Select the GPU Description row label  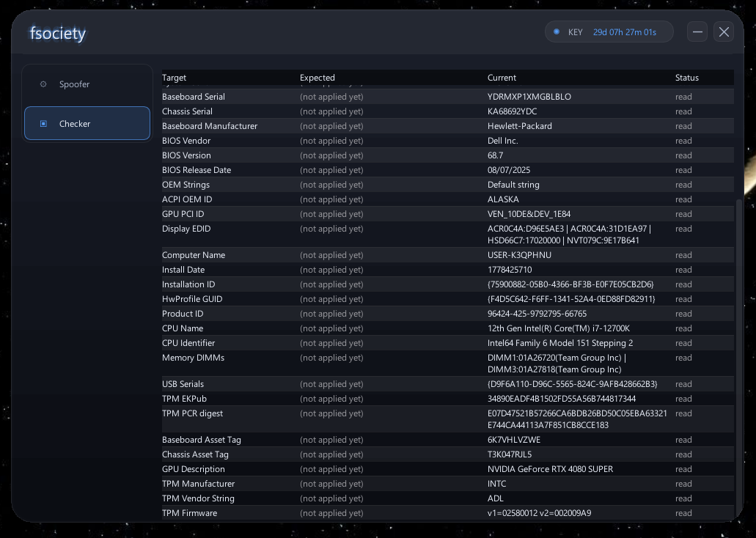tap(194, 469)
